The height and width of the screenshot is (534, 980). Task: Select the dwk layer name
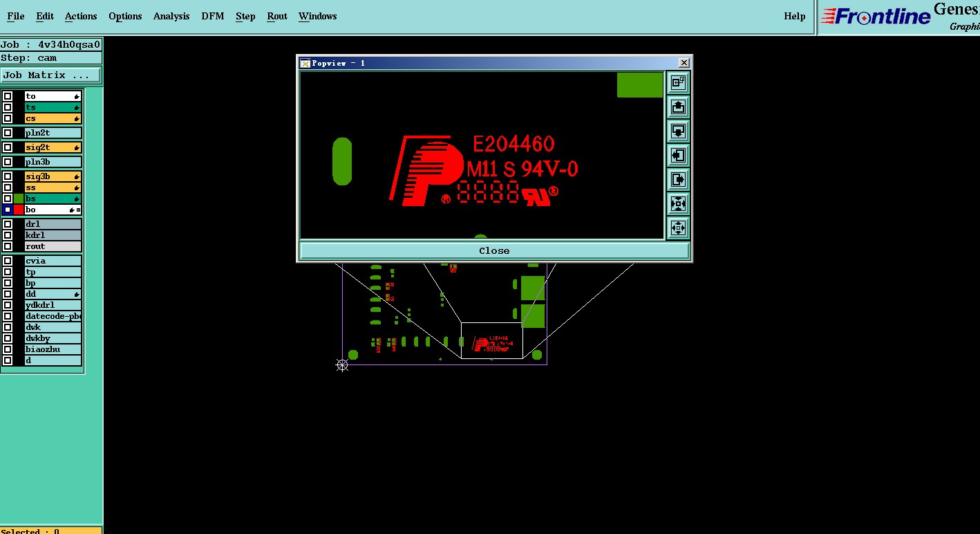[x=53, y=327]
